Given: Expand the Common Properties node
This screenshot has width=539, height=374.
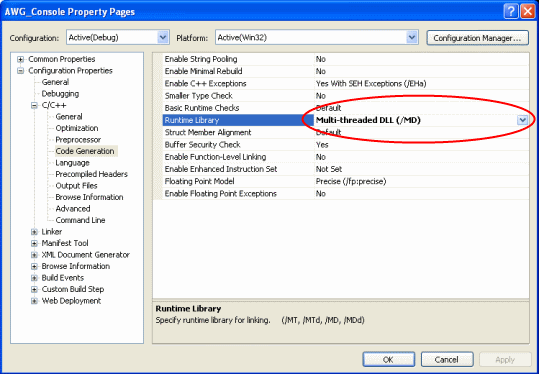Looking at the screenshot, I should (21, 59).
